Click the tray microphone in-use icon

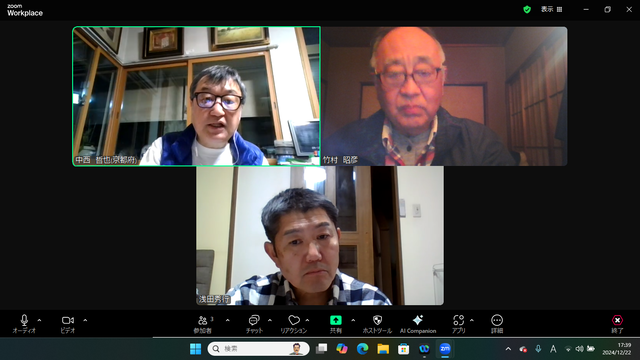(538, 349)
